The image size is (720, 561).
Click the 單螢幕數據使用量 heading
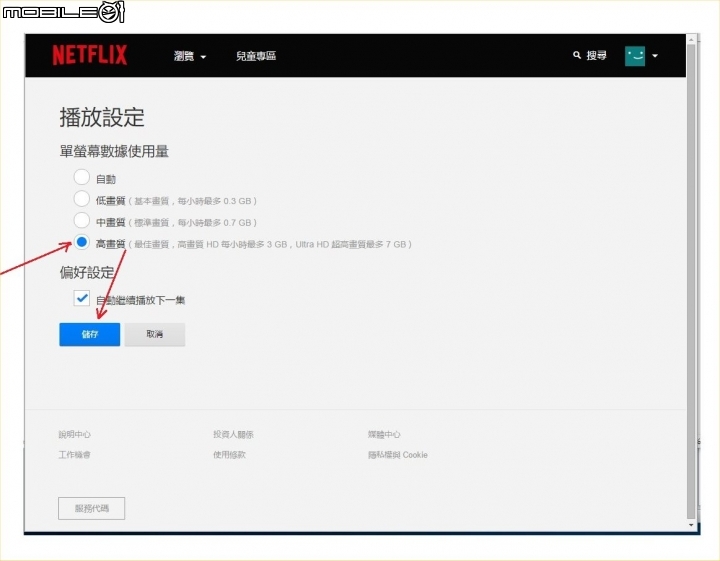(x=114, y=151)
